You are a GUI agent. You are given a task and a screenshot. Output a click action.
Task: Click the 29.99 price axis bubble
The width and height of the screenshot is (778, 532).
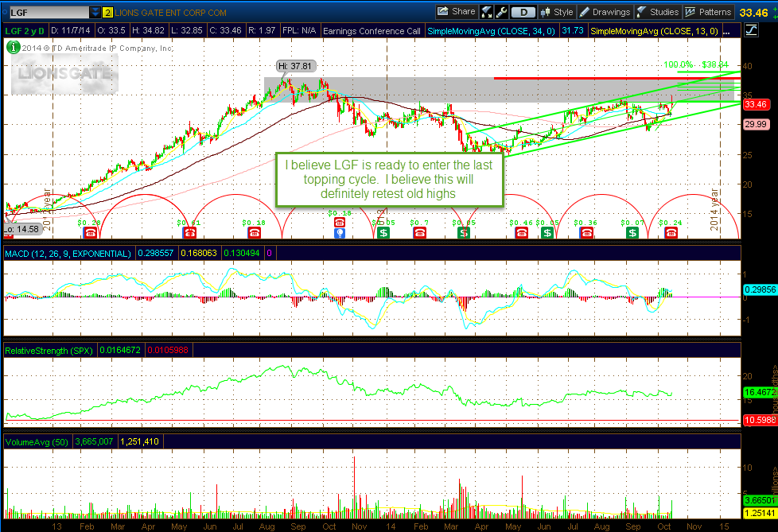tap(756, 124)
